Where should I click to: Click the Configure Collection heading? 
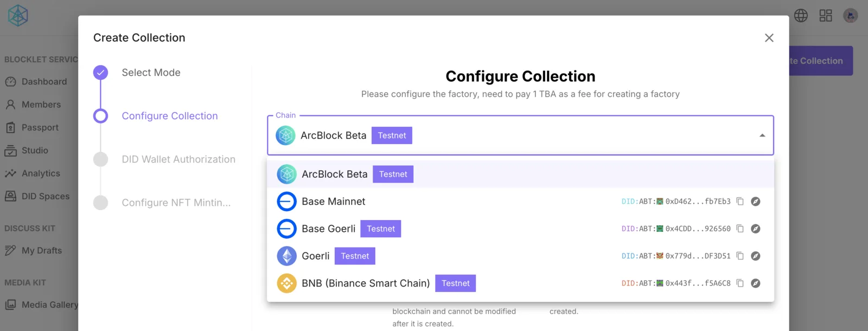point(520,76)
